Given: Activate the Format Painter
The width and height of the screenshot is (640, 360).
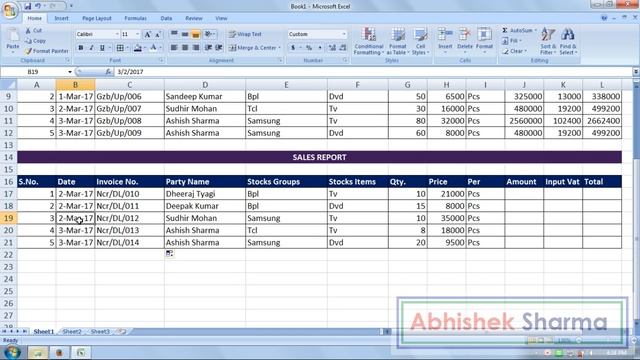Looking at the screenshot, I should click(47, 51).
